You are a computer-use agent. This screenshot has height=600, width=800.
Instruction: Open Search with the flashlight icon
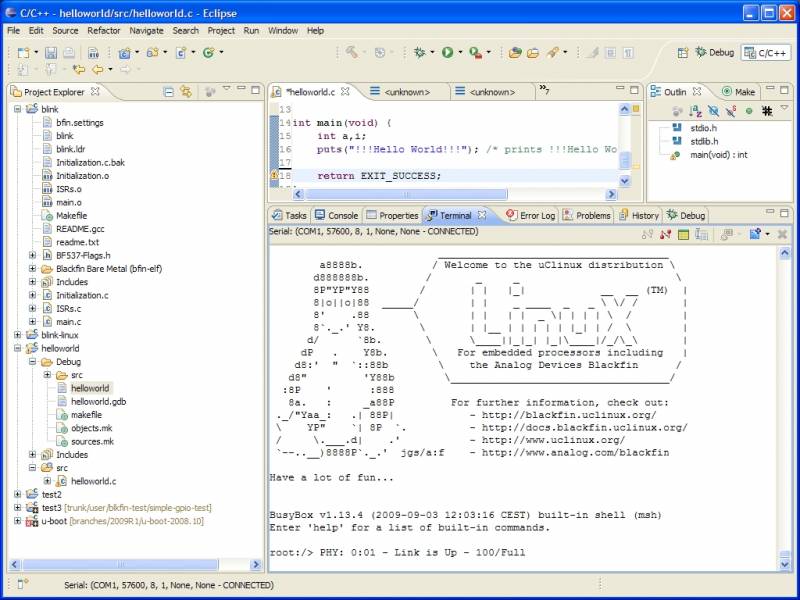click(553, 52)
